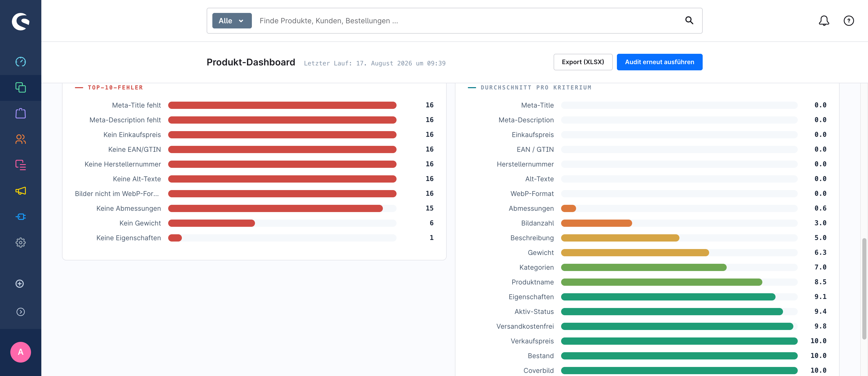Image resolution: width=868 pixels, height=376 pixels.
Task: Click the Gewicht criterion label
Action: [x=541, y=253]
